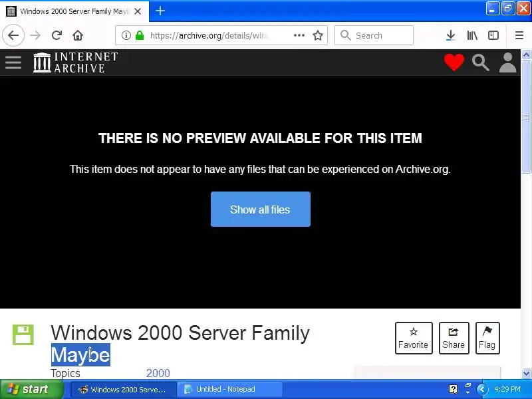Click the scrollbar down arrow
Viewport: 532px width, 399px height.
pos(527,373)
